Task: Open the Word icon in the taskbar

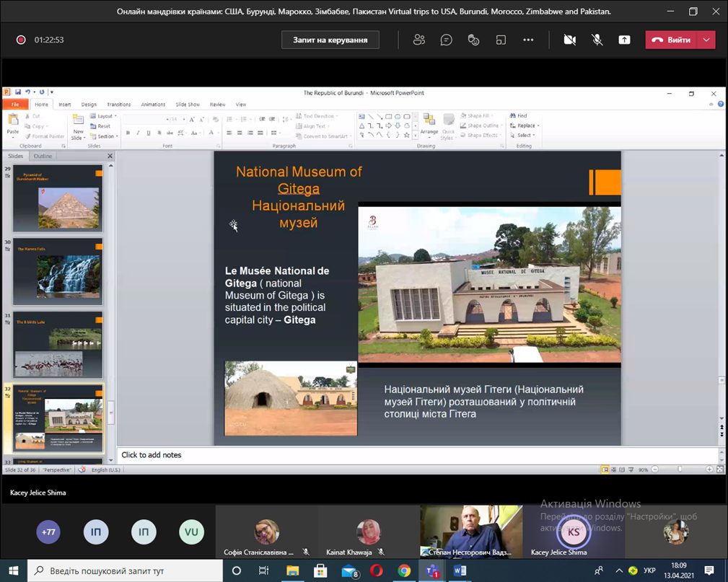Action: point(460,571)
